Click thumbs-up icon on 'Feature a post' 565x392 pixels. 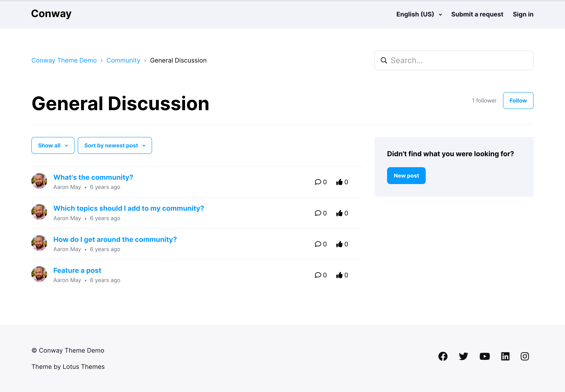click(339, 275)
